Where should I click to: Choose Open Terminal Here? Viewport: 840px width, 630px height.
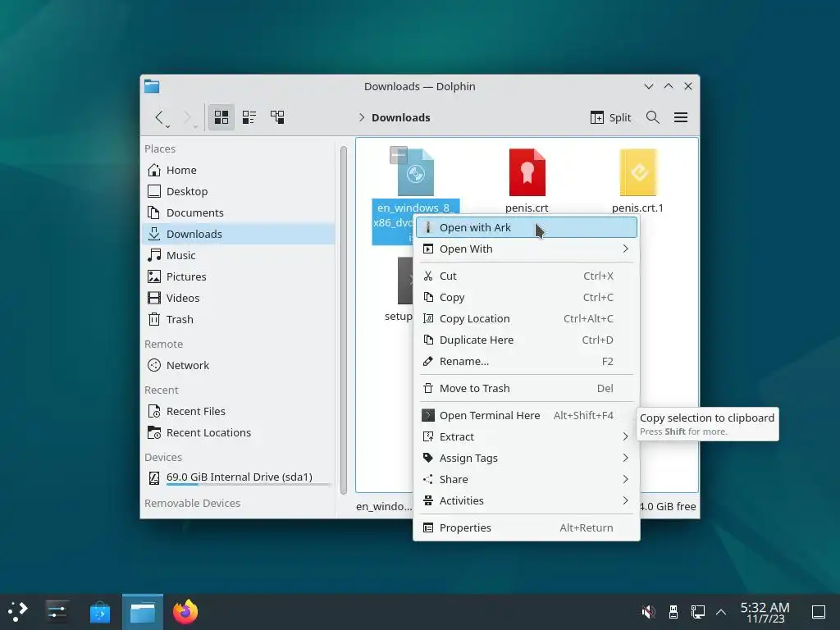click(527, 416)
